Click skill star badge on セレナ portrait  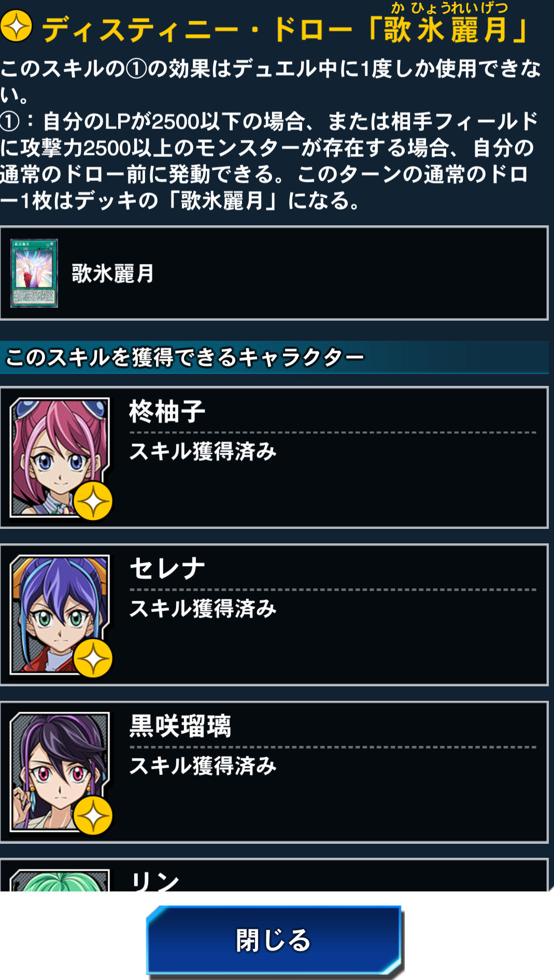click(x=93, y=659)
